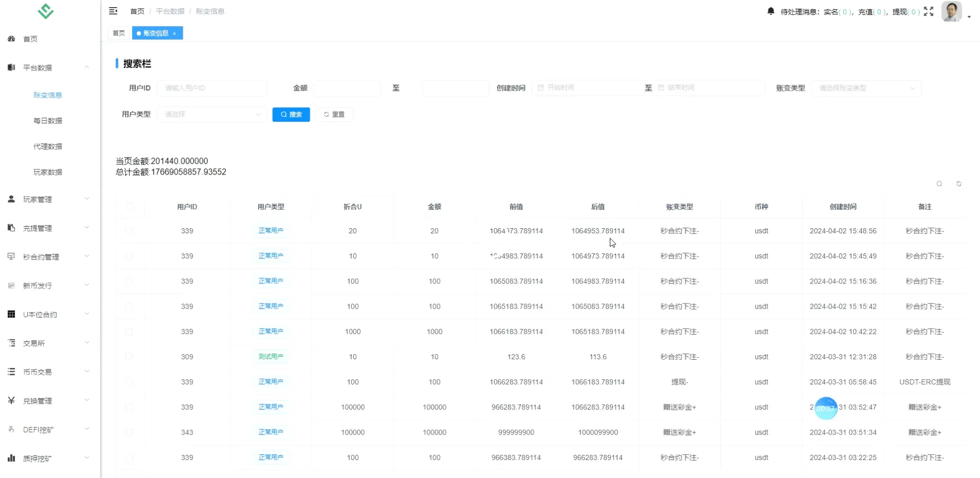980x478 pixels.
Task: Open 玩家数据 in the sidebar
Action: (48, 172)
